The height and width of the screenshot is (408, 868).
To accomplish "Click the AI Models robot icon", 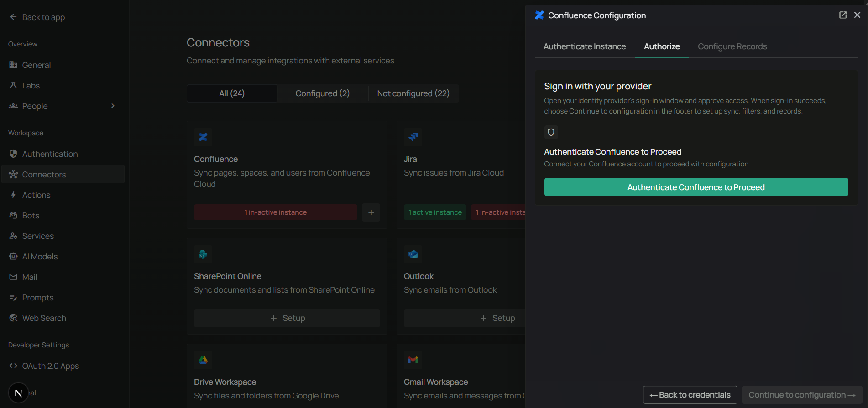I will (x=13, y=256).
